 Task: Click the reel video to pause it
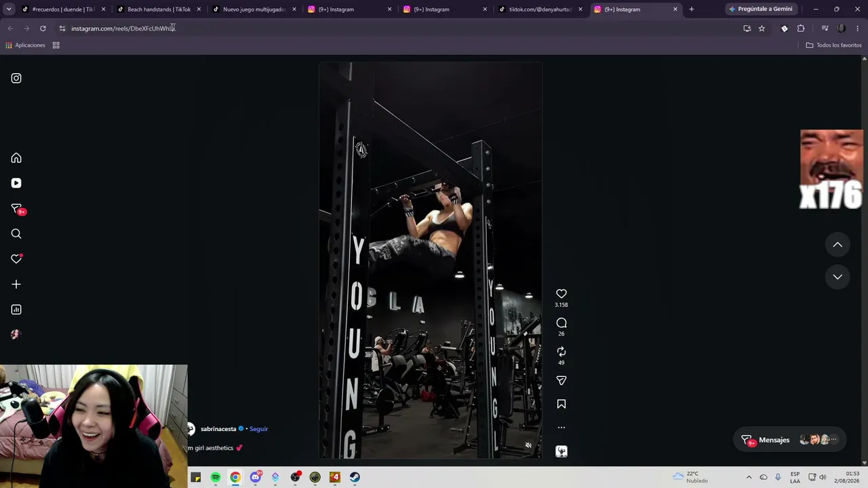(431, 261)
